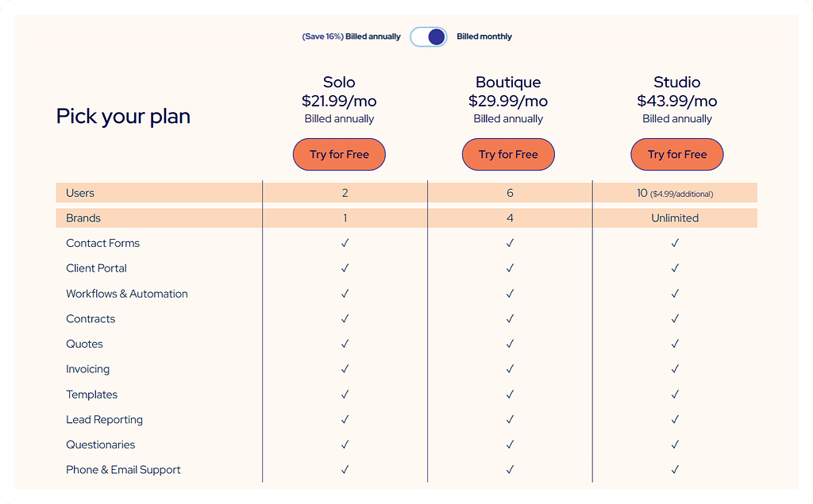This screenshot has width=813, height=504.
Task: Click Studio checkmark for Invoicing row
Action: click(675, 368)
